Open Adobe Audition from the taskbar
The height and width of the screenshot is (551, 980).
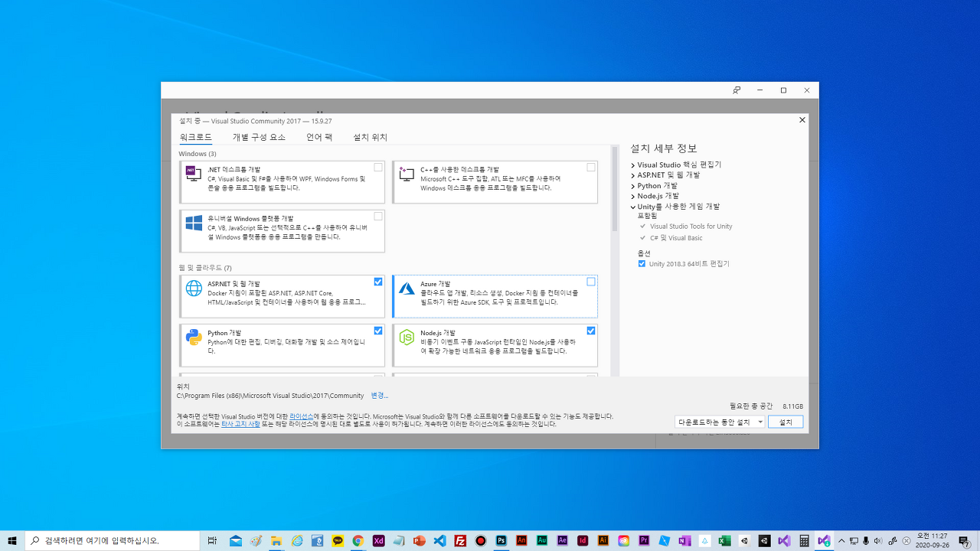(x=542, y=540)
